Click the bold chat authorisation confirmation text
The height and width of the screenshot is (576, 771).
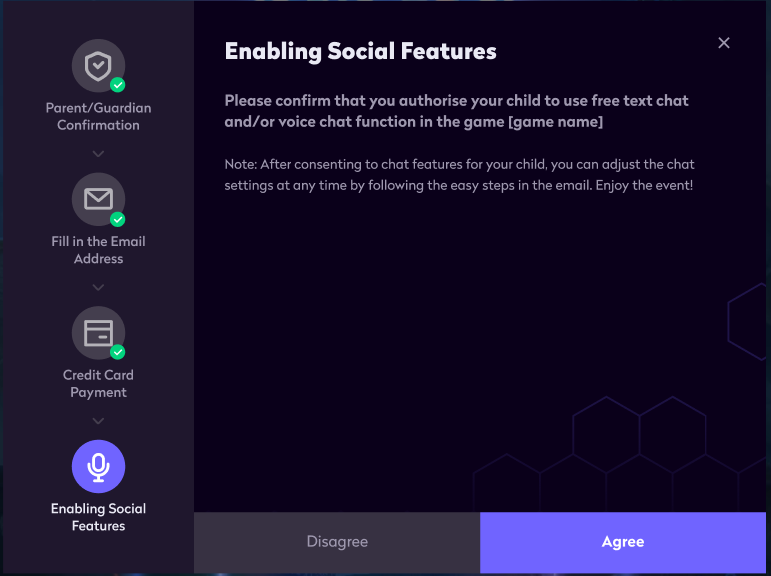click(456, 111)
